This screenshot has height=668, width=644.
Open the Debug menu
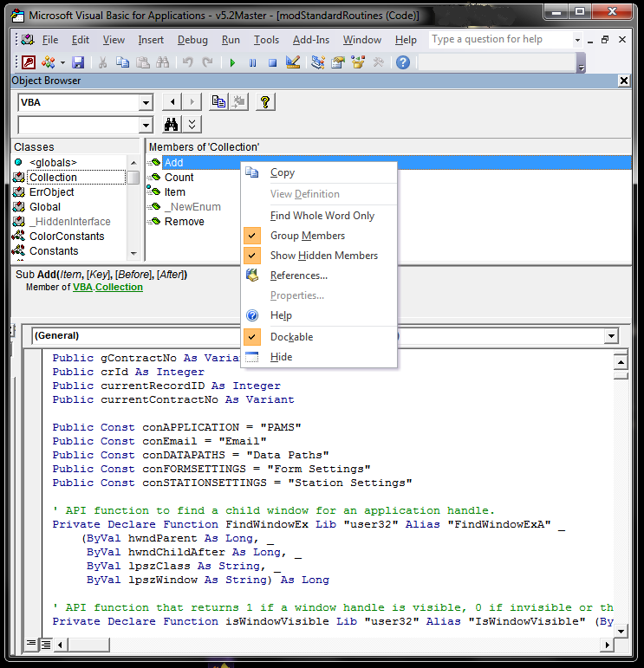(x=192, y=40)
